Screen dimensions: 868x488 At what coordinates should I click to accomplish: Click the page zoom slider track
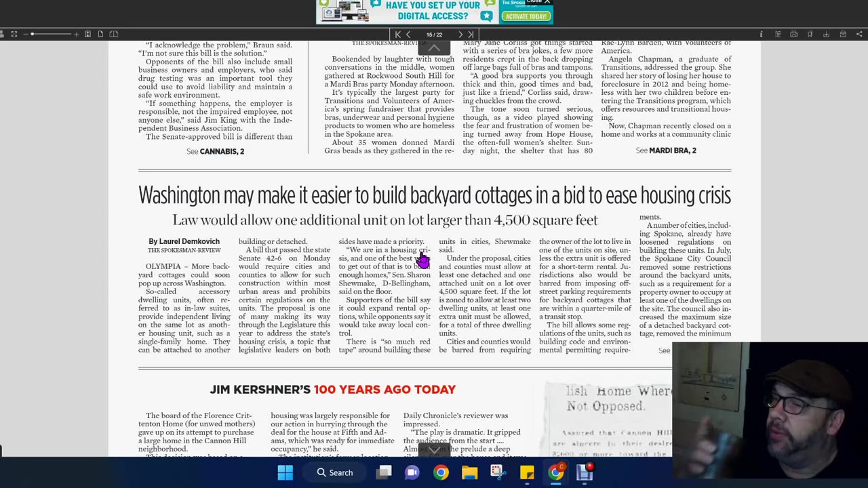point(51,34)
